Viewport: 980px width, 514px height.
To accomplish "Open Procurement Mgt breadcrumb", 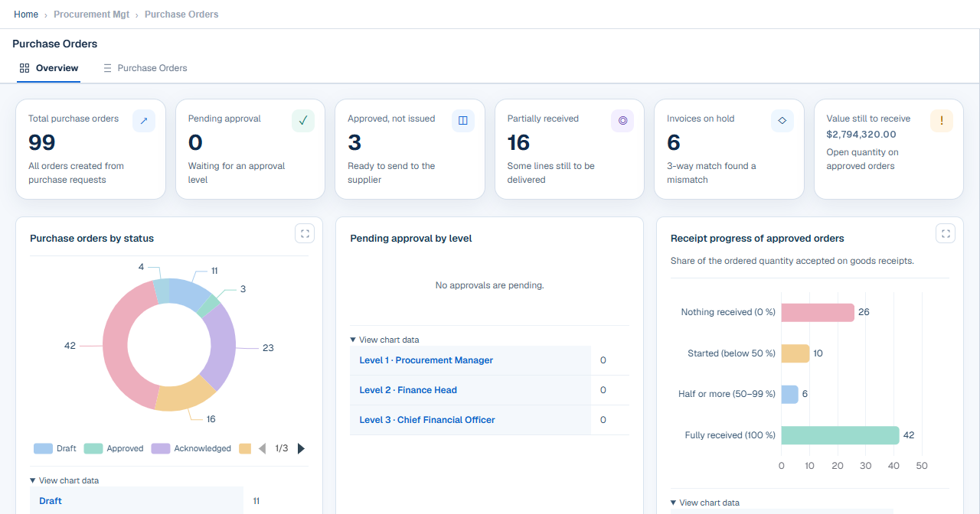I will pyautogui.click(x=91, y=15).
